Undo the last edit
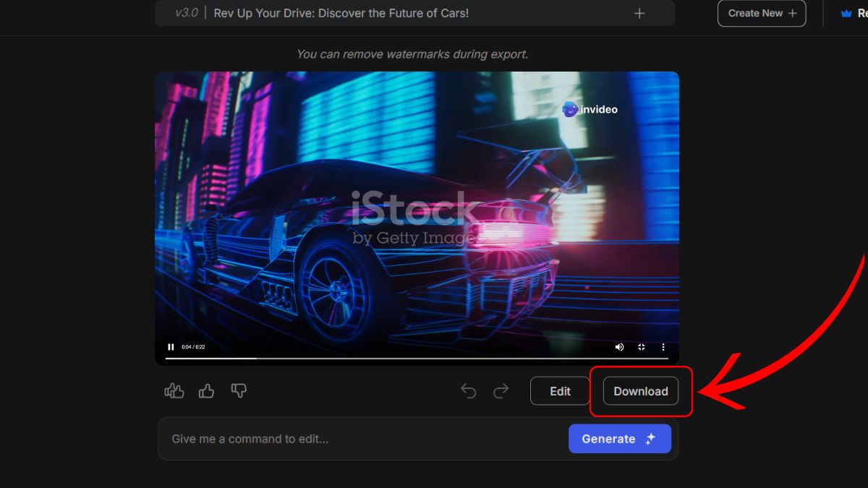The width and height of the screenshot is (868, 488). [x=469, y=391]
